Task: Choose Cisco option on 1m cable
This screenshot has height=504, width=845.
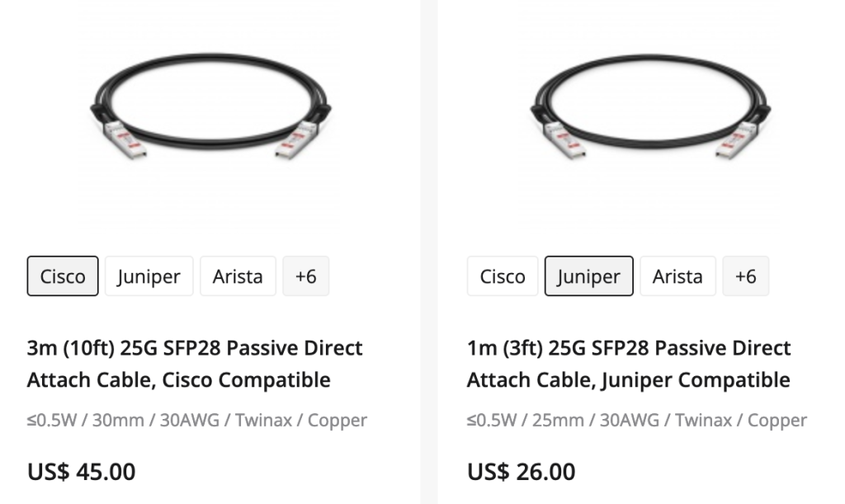Action: tap(503, 276)
